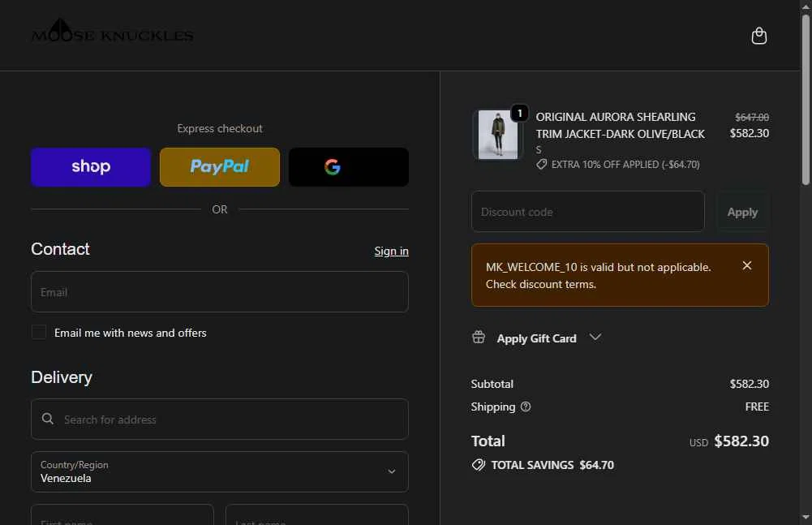Image resolution: width=812 pixels, height=525 pixels.
Task: Click the Extra 10% off tag icon
Action: (x=542, y=164)
